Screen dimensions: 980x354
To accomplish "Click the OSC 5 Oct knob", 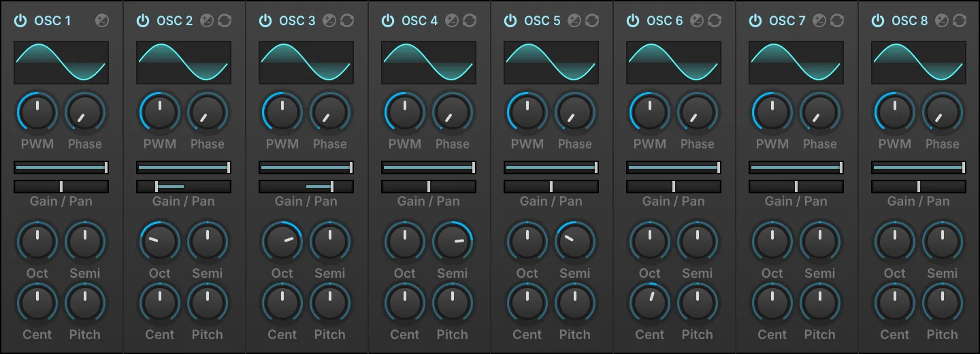I will coord(527,241).
